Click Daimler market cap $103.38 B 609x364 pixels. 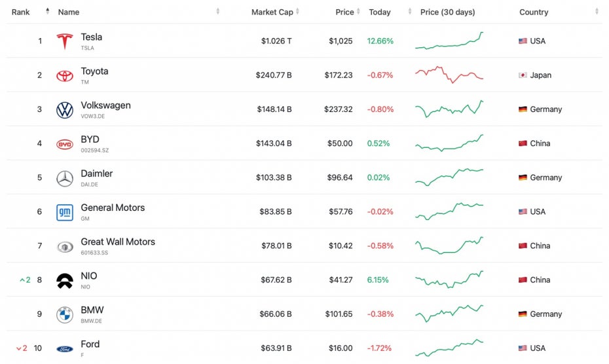(274, 177)
